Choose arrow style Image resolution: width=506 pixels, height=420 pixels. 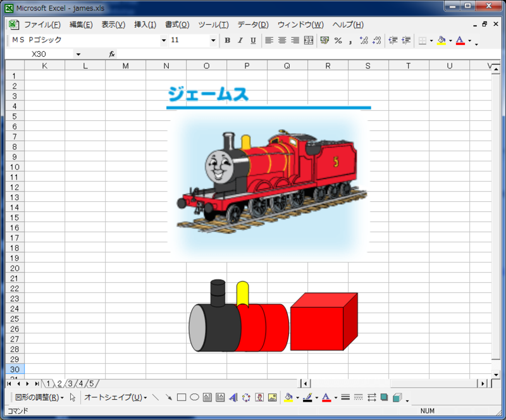[x=371, y=397]
